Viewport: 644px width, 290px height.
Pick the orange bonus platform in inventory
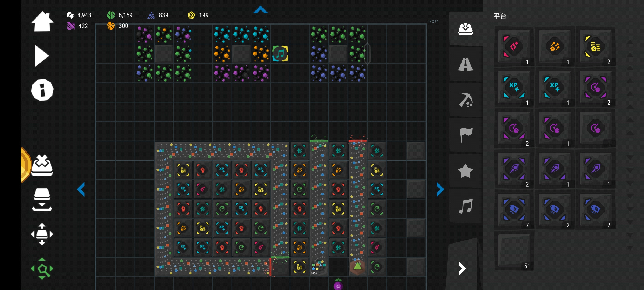point(555,46)
